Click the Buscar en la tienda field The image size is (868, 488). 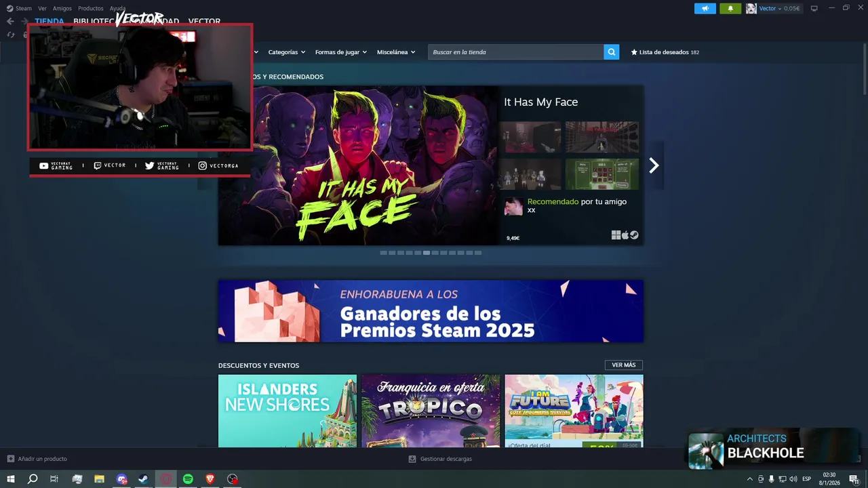(515, 52)
